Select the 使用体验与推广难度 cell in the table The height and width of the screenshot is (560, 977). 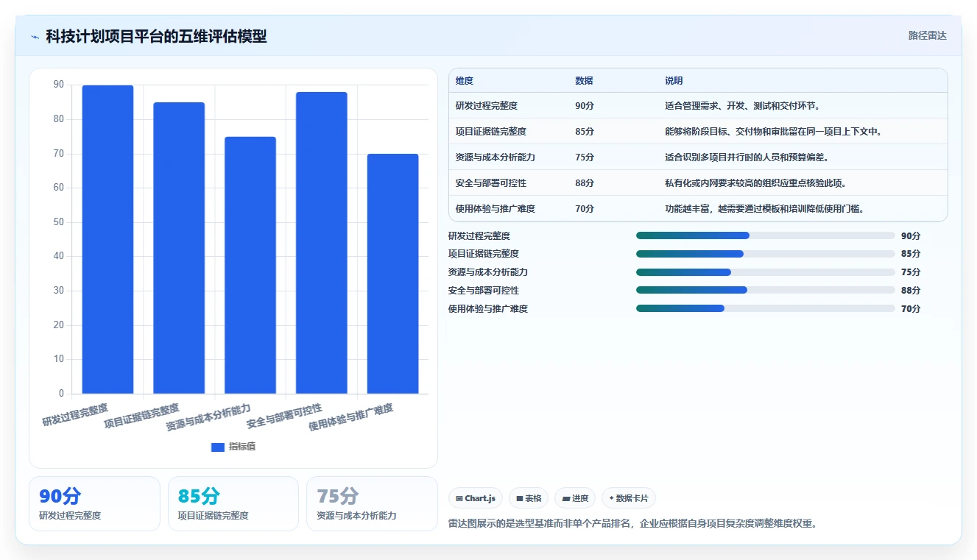coord(495,209)
